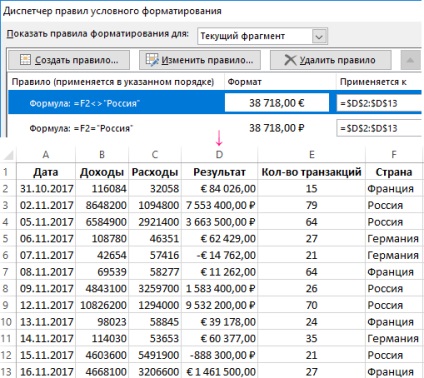Edit first rule's range =$D$2:$D$13

click(379, 103)
